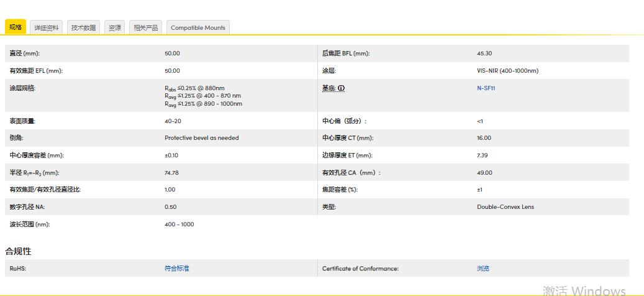Click the Double-Convex Lens type value
The image size is (644, 296).
[x=505, y=207]
